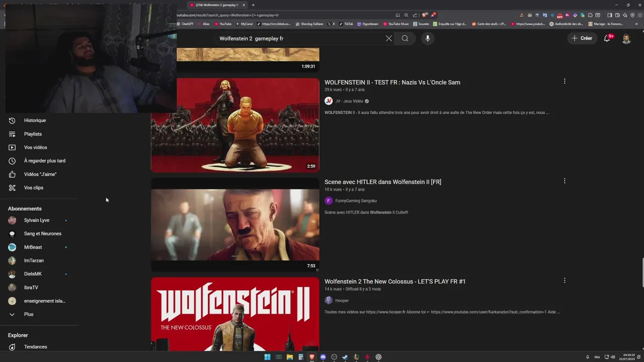Open the YouTube Music bookmark
Image resolution: width=644 pixels, height=362 pixels.
tap(396, 24)
